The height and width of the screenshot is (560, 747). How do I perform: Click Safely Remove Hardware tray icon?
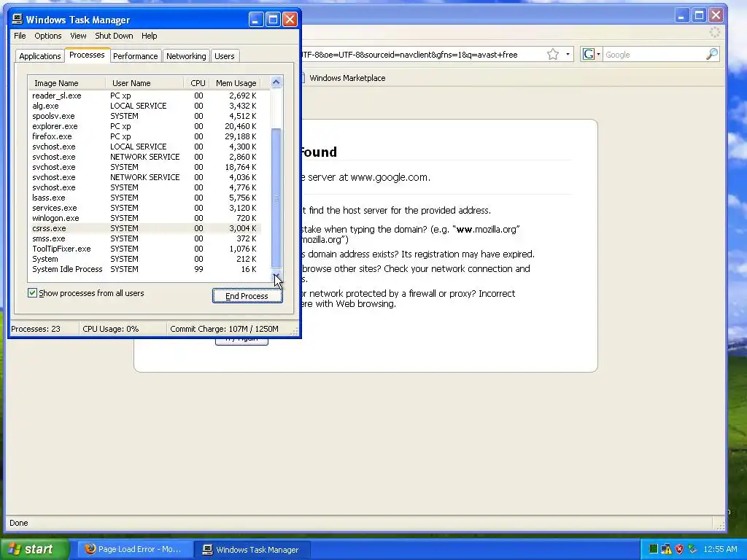pyautogui.click(x=692, y=549)
